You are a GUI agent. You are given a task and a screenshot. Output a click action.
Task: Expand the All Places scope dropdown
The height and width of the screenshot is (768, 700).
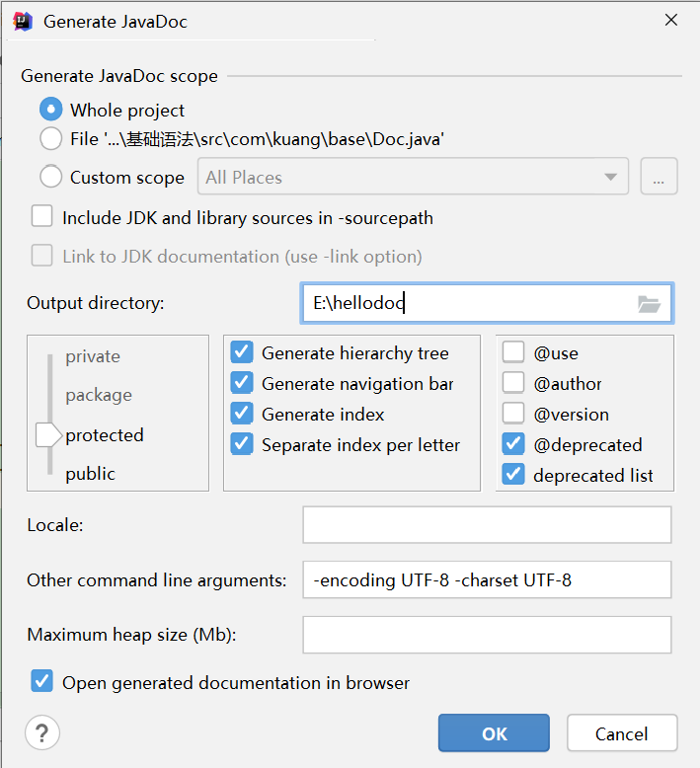click(414, 178)
